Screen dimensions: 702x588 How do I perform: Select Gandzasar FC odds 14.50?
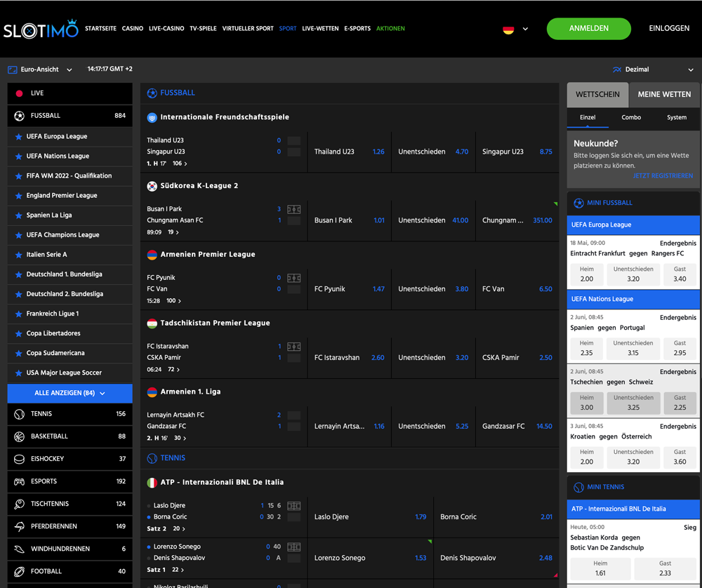click(x=517, y=427)
